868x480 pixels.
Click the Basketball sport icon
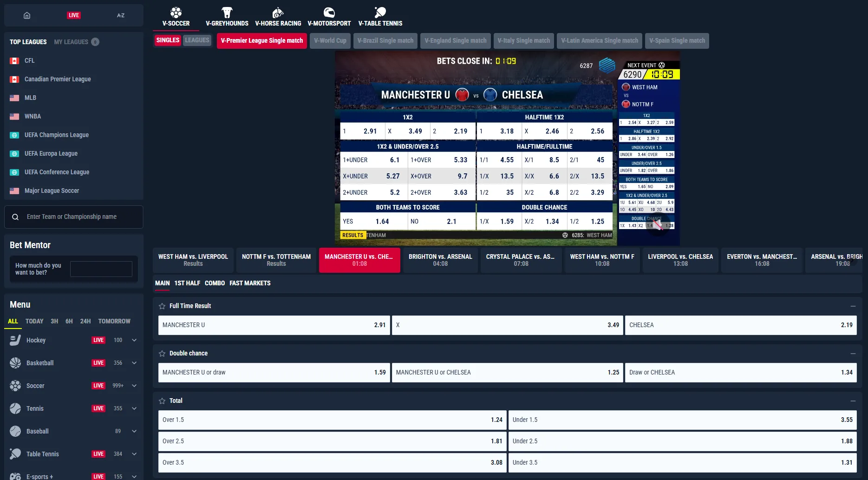[x=15, y=363]
